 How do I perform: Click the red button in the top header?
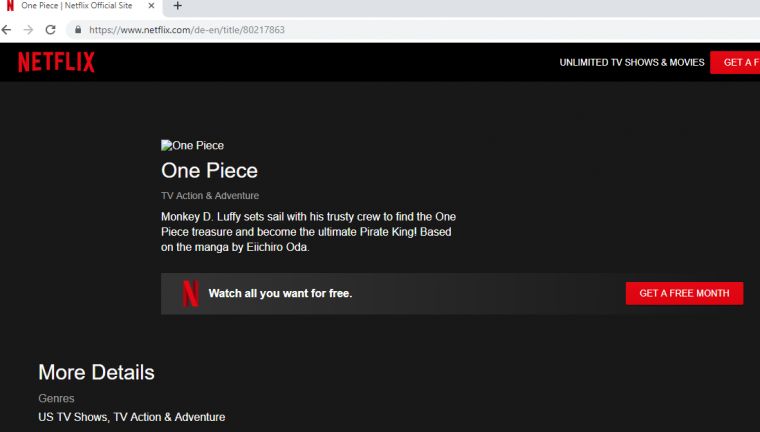(735, 62)
